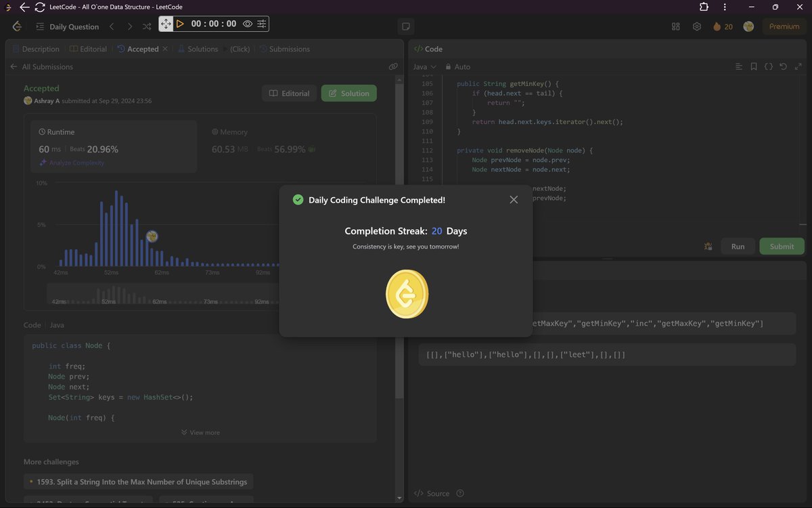
Task: Click the curly braces icon in editor
Action: coord(769,67)
